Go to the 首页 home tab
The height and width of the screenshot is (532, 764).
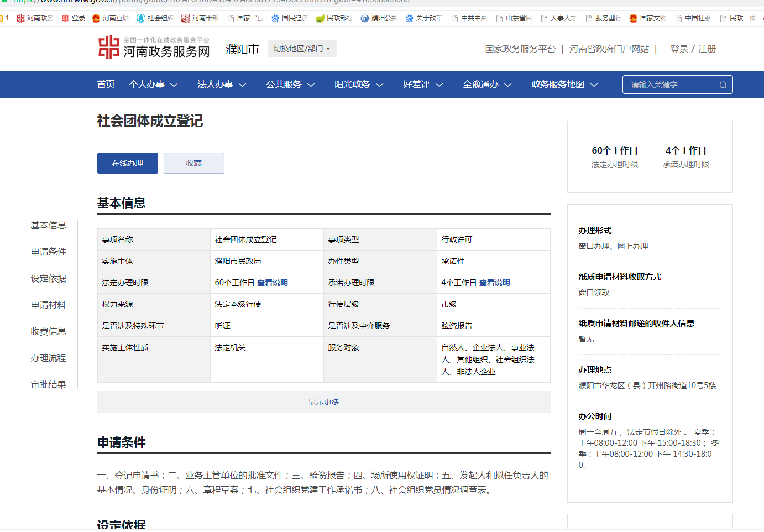pos(106,85)
